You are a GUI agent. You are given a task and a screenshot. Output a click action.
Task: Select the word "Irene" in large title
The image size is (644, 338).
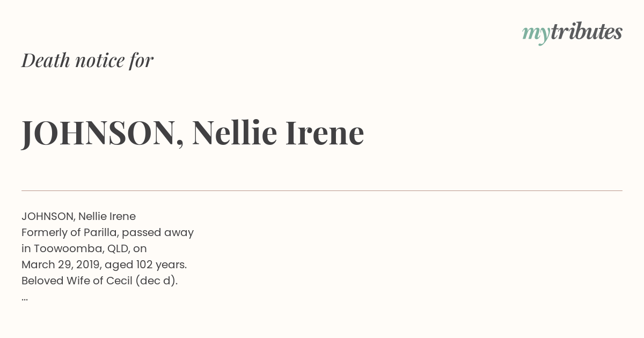coord(325,133)
